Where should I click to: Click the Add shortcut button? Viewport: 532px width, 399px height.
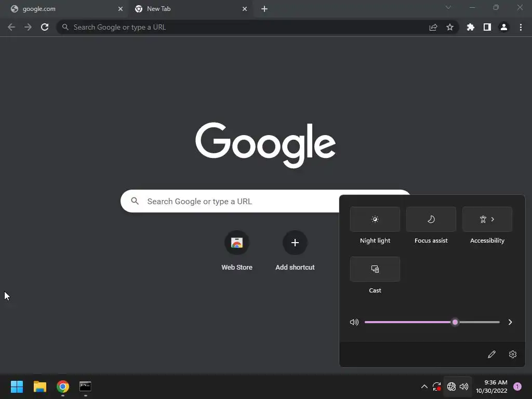pos(295,251)
